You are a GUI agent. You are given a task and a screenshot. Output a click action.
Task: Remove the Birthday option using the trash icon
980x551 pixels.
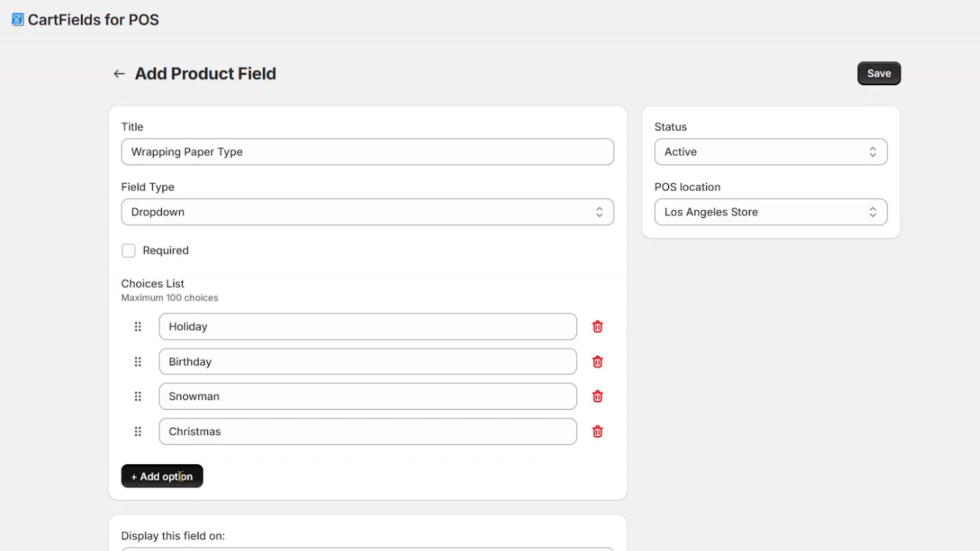pos(597,361)
